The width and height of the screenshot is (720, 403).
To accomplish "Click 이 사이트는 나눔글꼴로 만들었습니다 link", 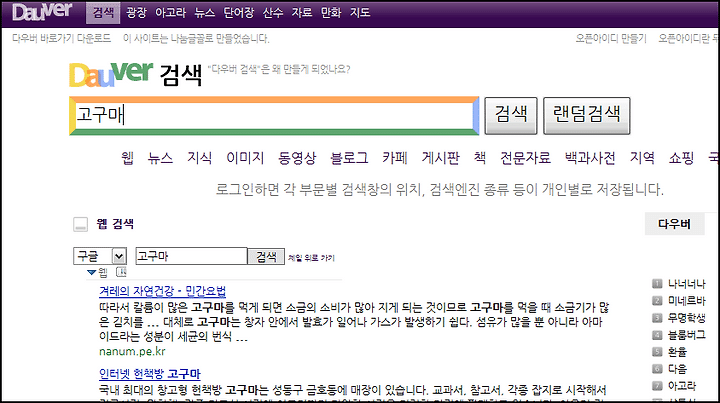I will [196, 38].
